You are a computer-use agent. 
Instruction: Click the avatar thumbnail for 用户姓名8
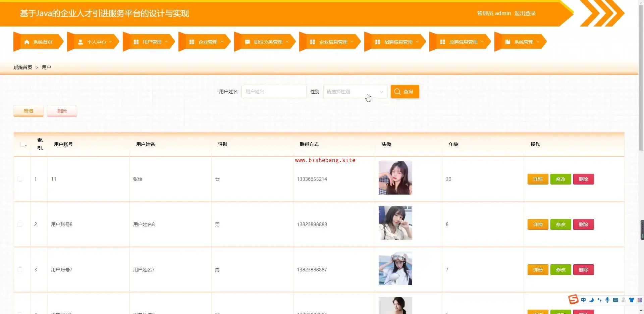[395, 223]
